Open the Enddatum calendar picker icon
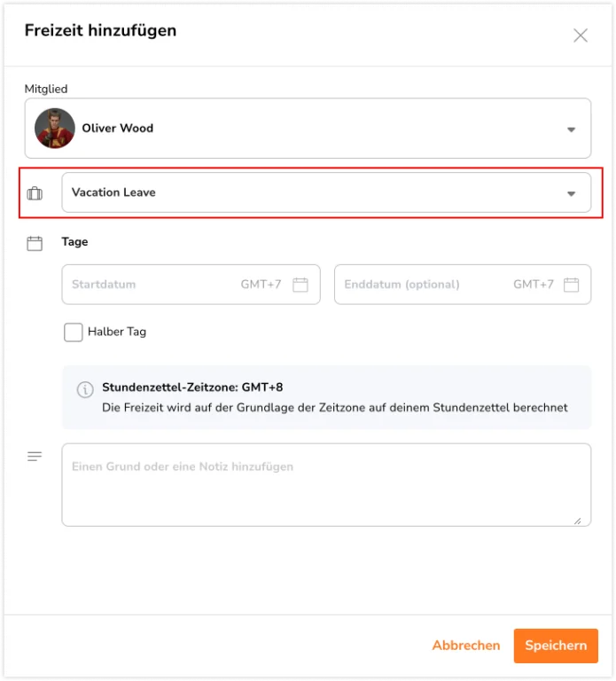This screenshot has height=681, width=616. click(x=572, y=285)
